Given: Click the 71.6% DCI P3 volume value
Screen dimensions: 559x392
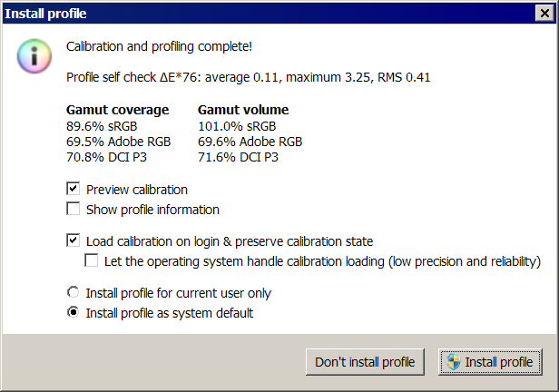Looking at the screenshot, I should click(238, 157).
